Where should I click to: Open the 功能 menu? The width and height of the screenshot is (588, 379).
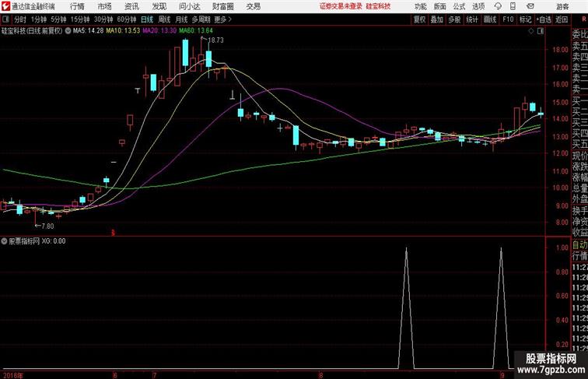point(420,7)
